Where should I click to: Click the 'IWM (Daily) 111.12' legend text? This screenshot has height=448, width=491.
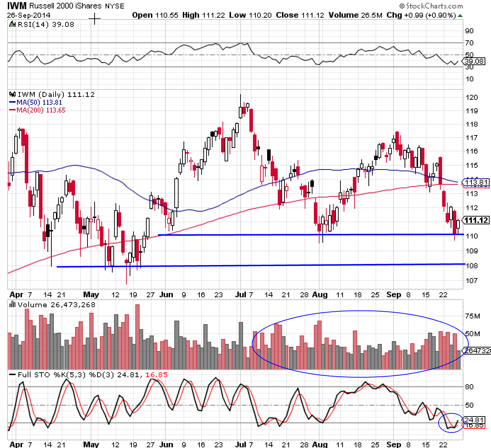coord(56,94)
